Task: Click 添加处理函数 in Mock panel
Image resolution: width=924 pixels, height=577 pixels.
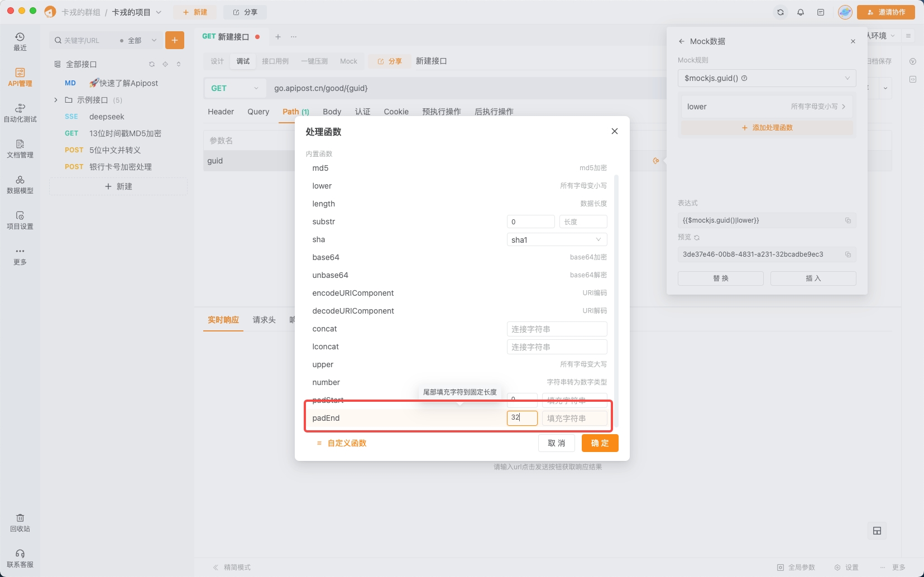Action: [x=767, y=128]
